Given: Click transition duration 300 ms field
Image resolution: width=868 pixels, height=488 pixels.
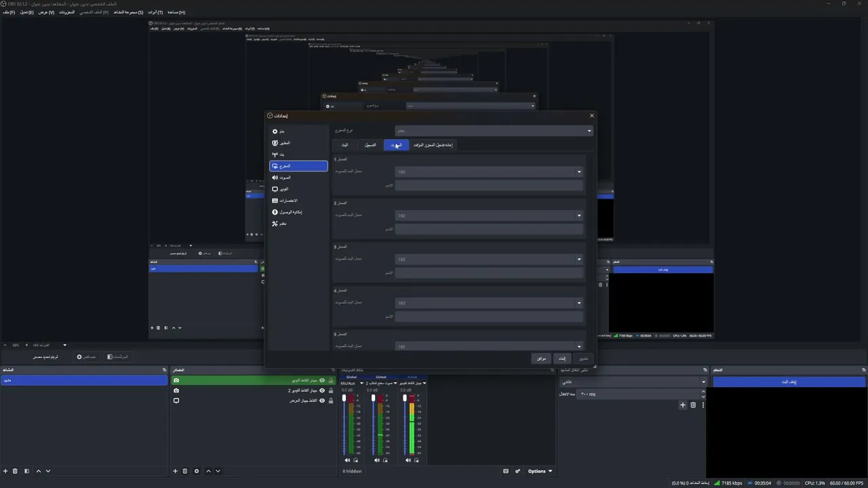Looking at the screenshot, I should [x=641, y=394].
